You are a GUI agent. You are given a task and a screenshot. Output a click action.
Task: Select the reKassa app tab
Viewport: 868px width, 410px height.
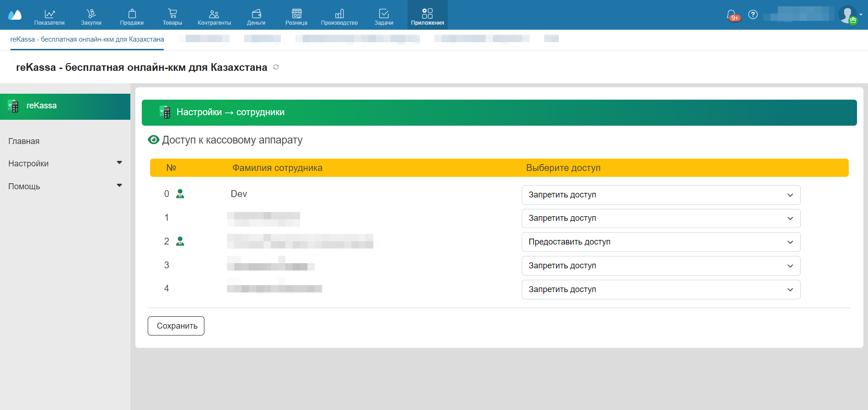coord(87,39)
